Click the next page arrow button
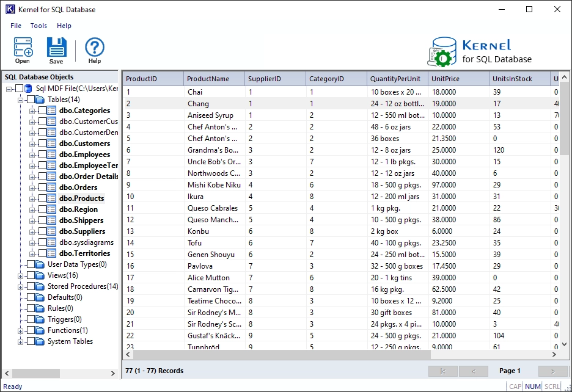This screenshot has height=392, width=572. point(553,371)
